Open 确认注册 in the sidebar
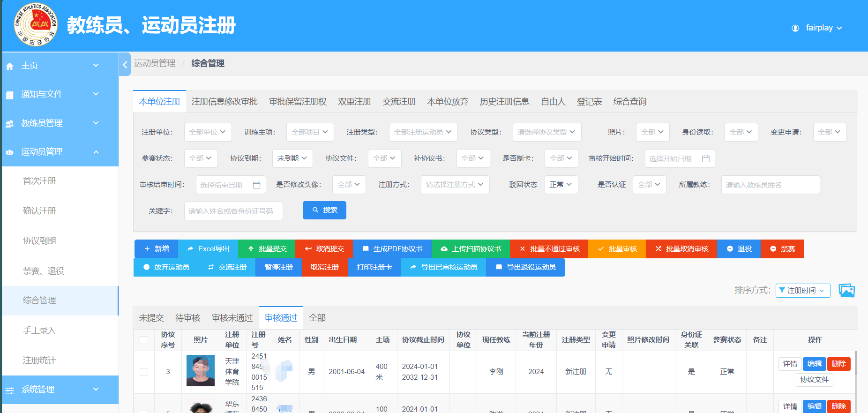The image size is (868, 413). pos(39,211)
